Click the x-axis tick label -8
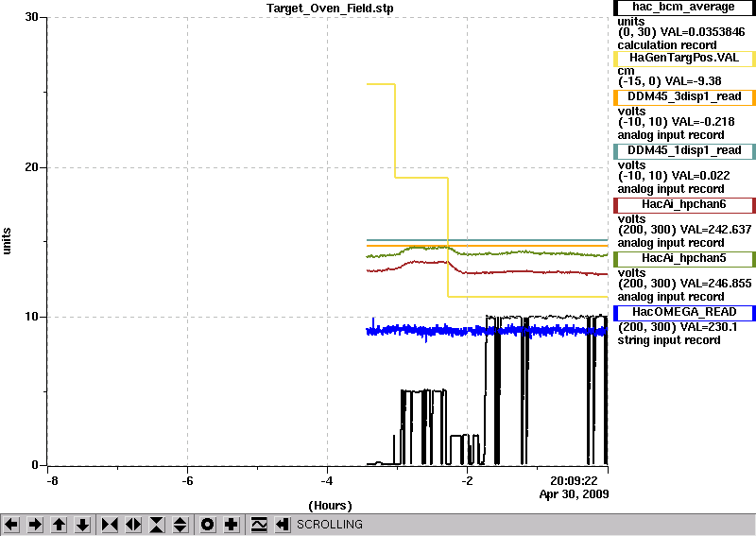The image size is (756, 536). [52, 481]
